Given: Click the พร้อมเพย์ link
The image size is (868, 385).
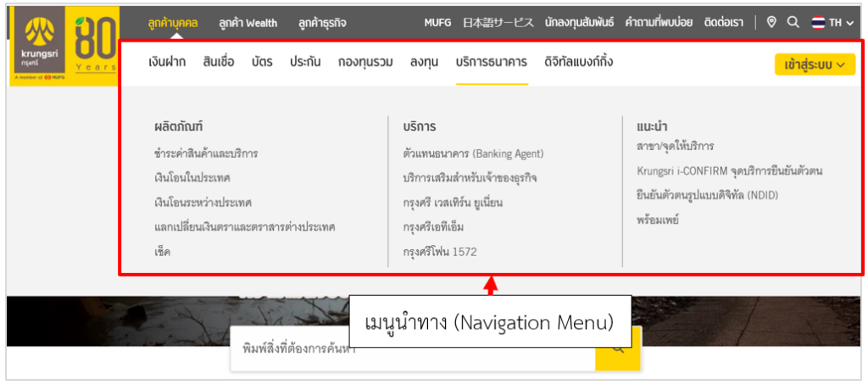Looking at the screenshot, I should 658,220.
